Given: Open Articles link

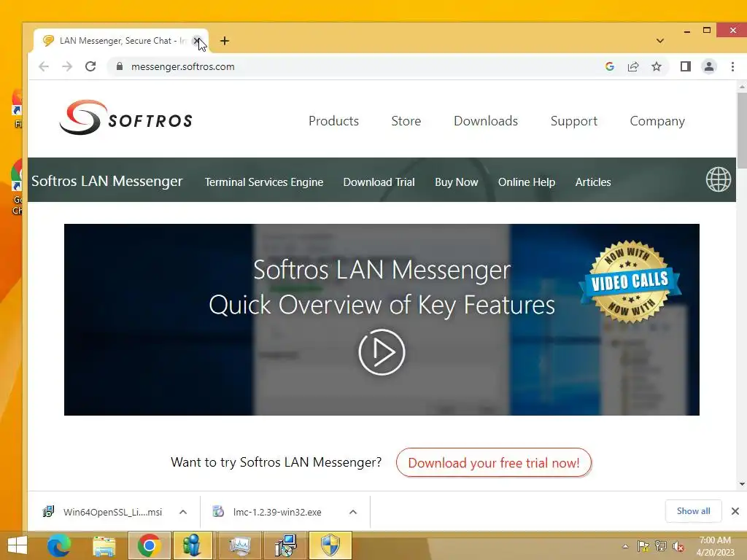Looking at the screenshot, I should pyautogui.click(x=592, y=182).
